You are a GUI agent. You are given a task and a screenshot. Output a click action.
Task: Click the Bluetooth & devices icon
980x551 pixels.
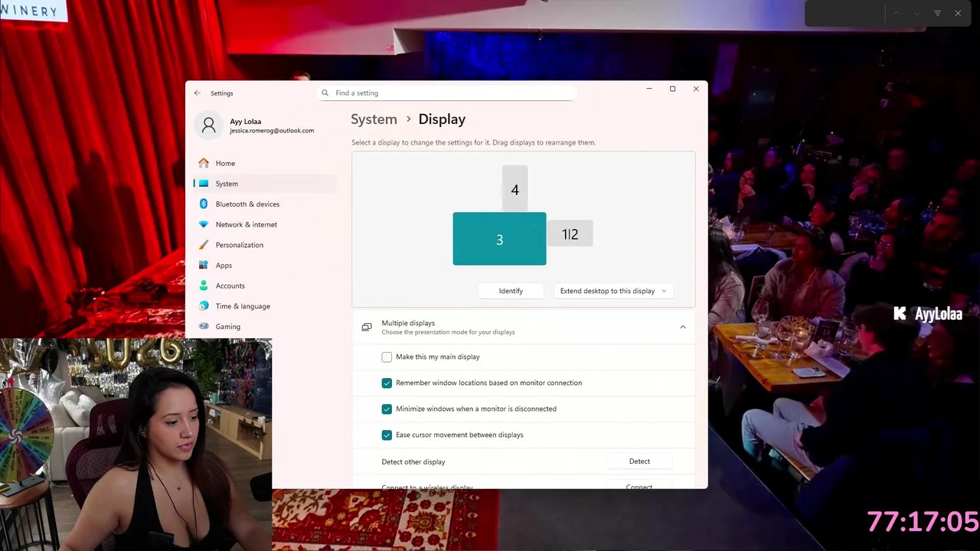point(204,204)
